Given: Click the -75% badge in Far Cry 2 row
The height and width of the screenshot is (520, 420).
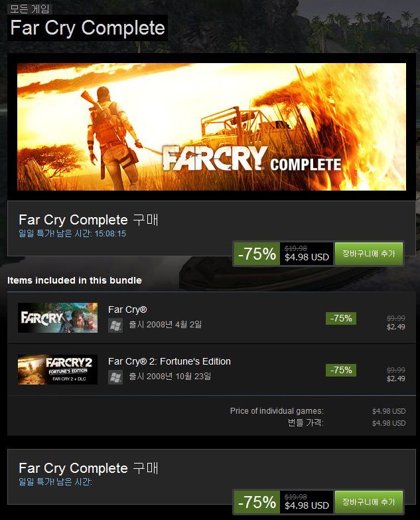Looking at the screenshot, I should tap(341, 370).
